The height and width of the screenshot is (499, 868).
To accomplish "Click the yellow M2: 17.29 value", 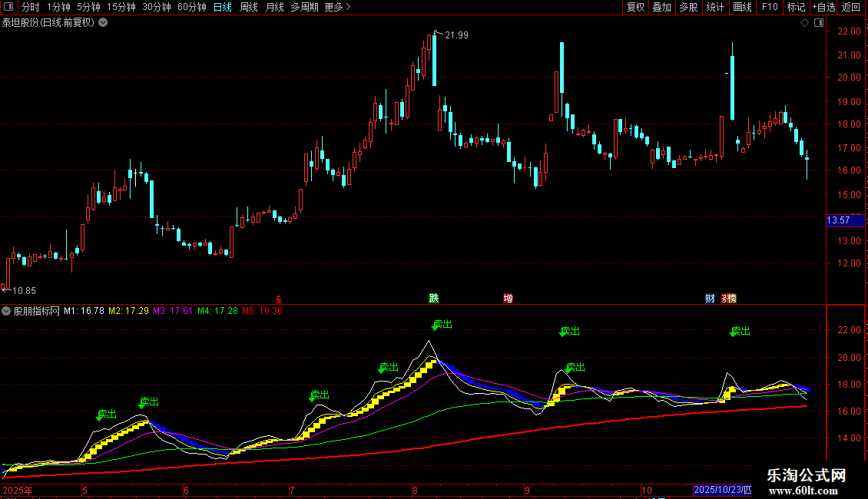I will (x=128, y=311).
